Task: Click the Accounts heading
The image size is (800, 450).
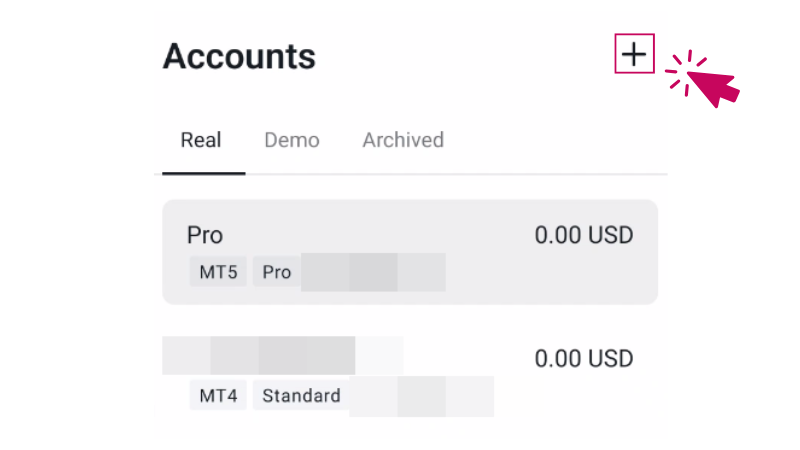Action: (x=239, y=57)
